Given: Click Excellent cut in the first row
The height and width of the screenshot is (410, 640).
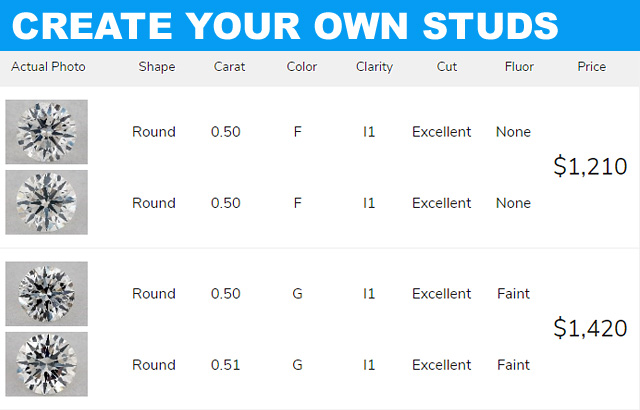Looking at the screenshot, I should pos(441,132).
